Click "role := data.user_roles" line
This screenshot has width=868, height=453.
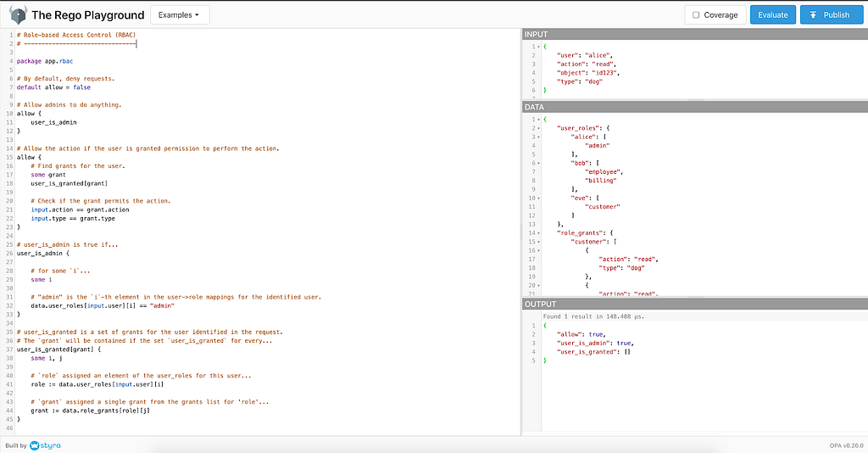(97, 384)
